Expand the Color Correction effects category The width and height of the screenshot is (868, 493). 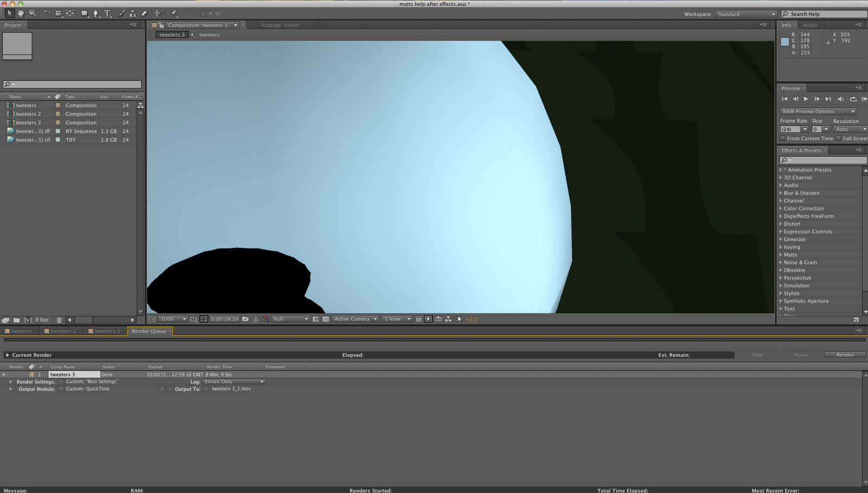(x=781, y=208)
